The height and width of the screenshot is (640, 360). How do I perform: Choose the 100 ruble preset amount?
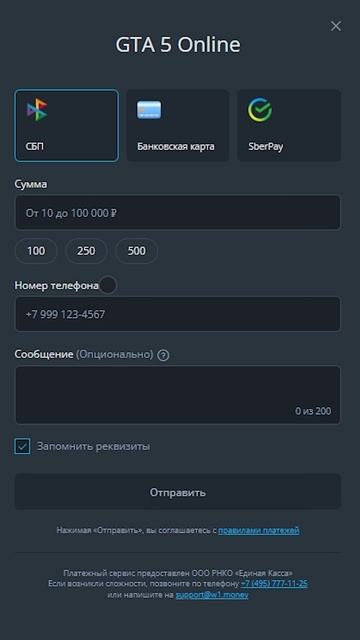click(x=36, y=251)
